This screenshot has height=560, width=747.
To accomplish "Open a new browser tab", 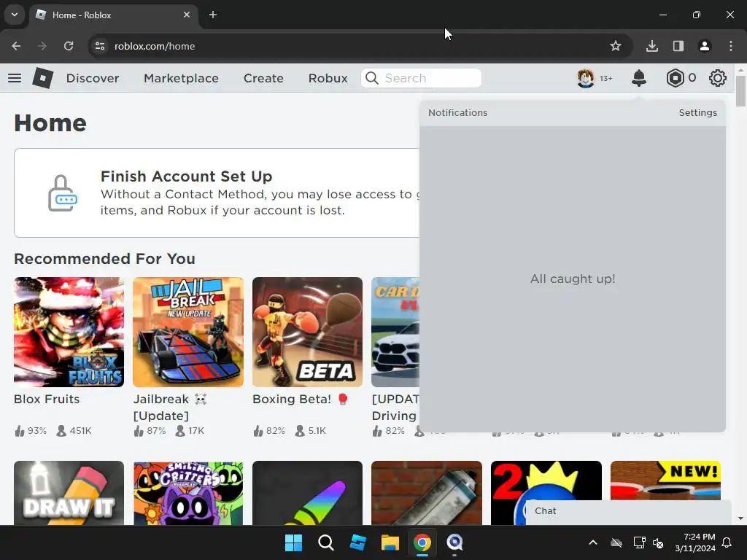I will (213, 15).
